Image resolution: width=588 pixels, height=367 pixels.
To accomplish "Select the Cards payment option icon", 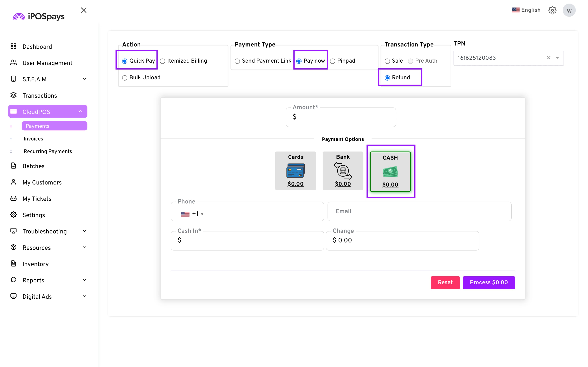I will [296, 171].
